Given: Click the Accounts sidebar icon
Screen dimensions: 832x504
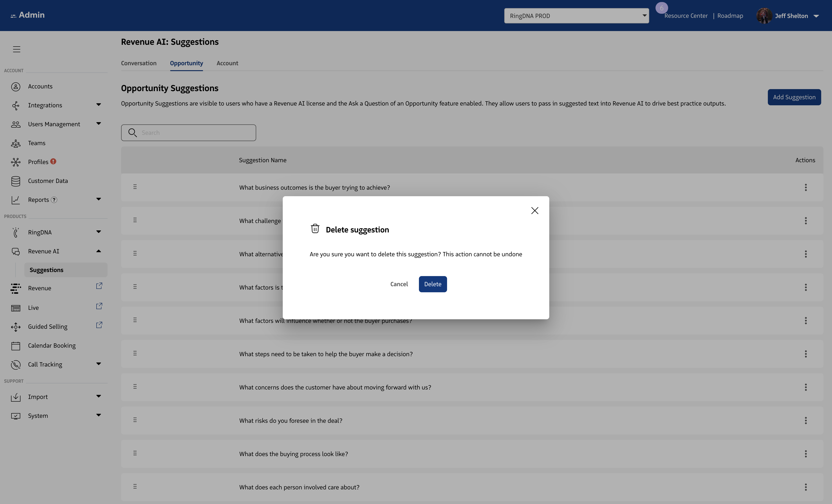Looking at the screenshot, I should click(16, 86).
